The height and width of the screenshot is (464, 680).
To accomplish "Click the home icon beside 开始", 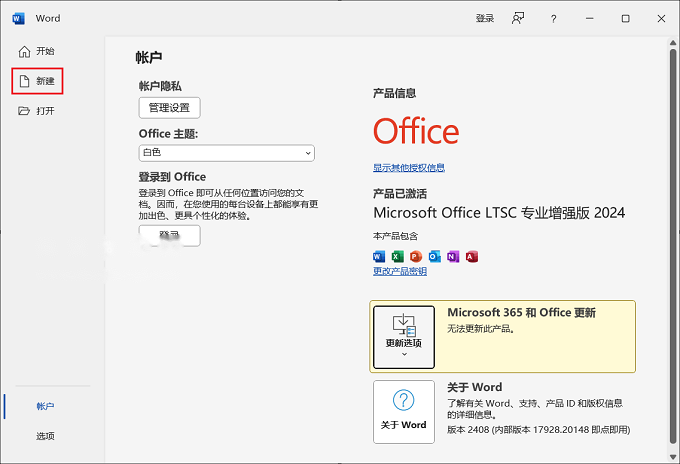I will click(x=24, y=51).
